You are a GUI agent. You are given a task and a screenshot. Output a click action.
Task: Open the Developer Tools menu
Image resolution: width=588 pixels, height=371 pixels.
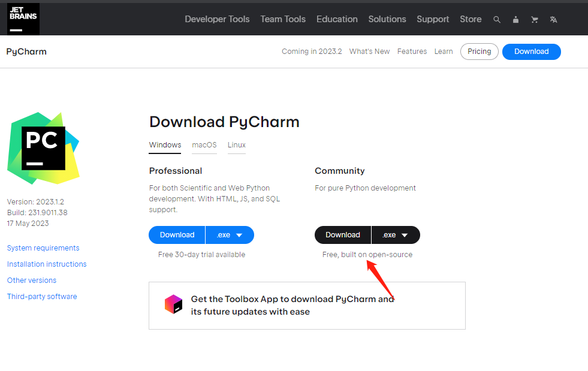tap(217, 19)
